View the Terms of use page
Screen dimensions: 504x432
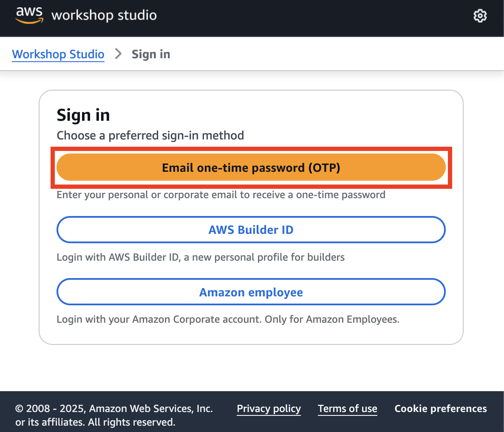coord(347,409)
